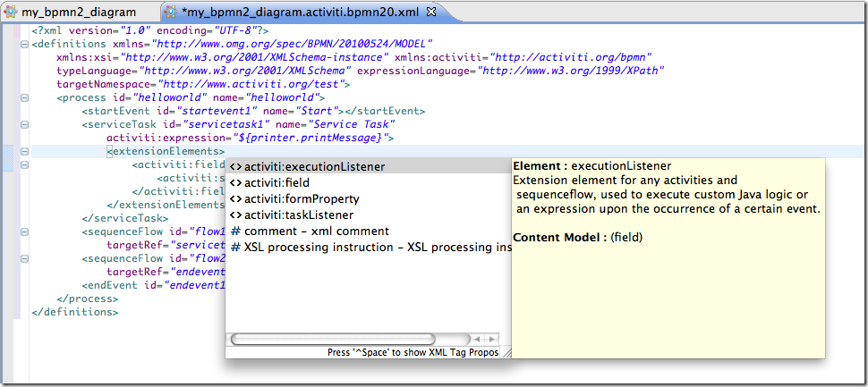The width and height of the screenshot is (868, 387).
Task: Collapse the process helloworld fold marker
Action: [24, 97]
